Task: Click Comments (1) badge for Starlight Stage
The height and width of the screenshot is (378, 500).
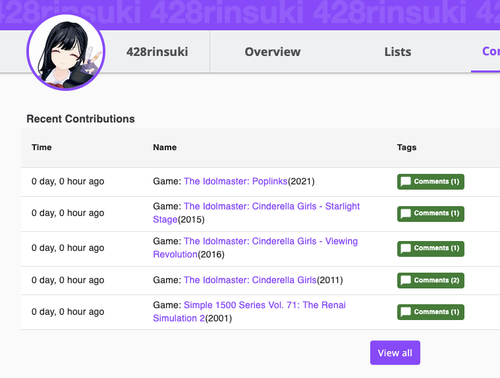Action: pos(431,214)
